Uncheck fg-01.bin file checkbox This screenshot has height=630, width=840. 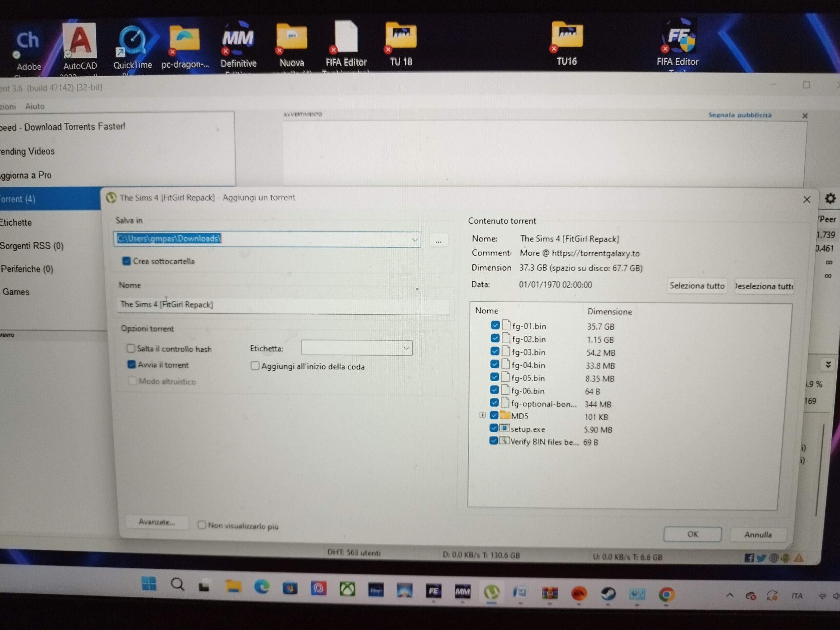pyautogui.click(x=495, y=325)
